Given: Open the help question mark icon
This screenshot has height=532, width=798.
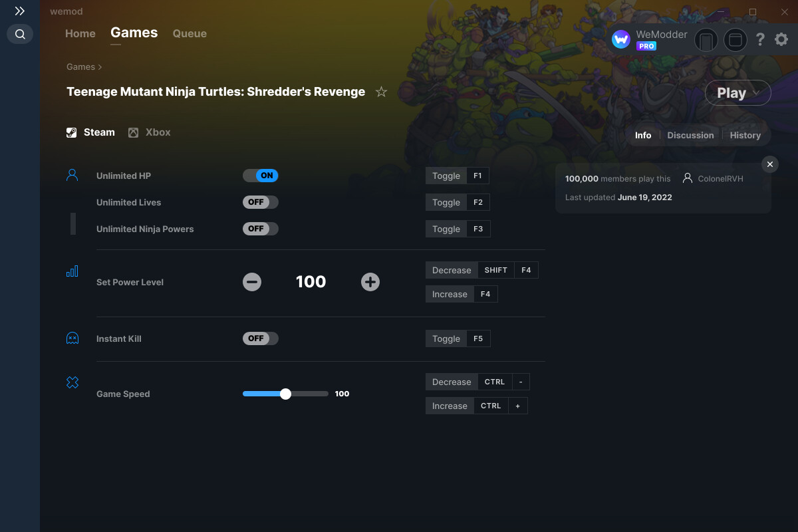Looking at the screenshot, I should click(x=760, y=40).
